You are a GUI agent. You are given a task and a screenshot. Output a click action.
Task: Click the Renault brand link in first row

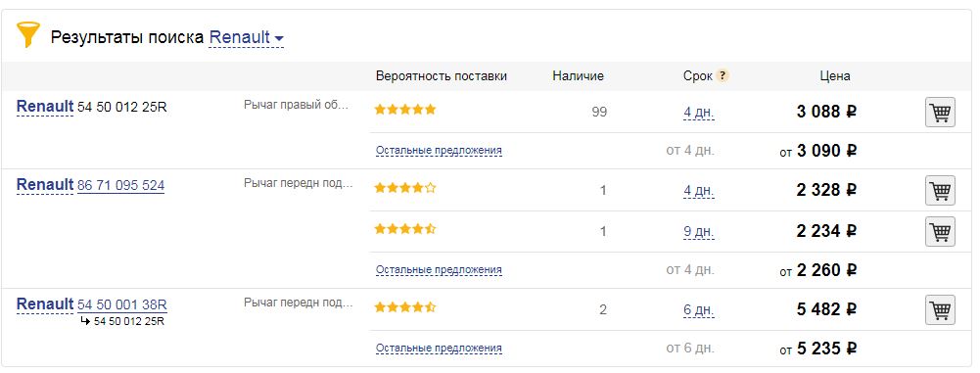pos(45,107)
